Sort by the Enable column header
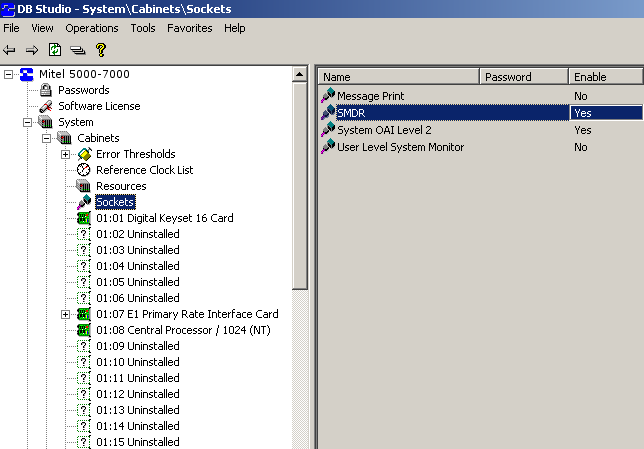644x449 pixels. click(604, 77)
